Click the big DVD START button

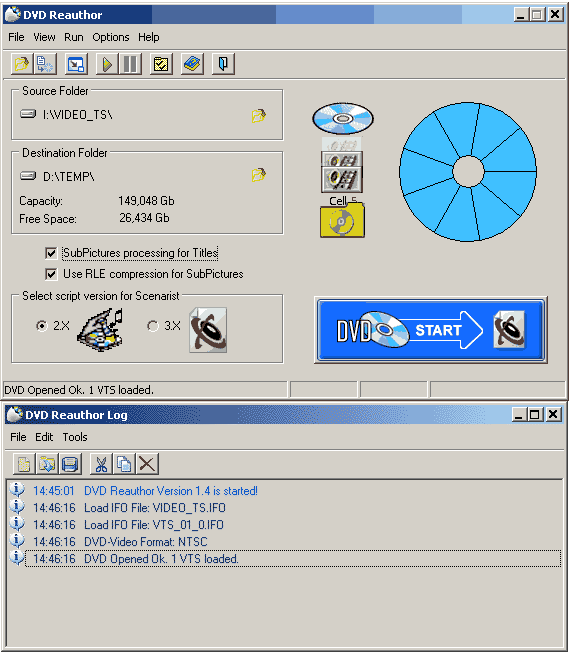pyautogui.click(x=431, y=330)
